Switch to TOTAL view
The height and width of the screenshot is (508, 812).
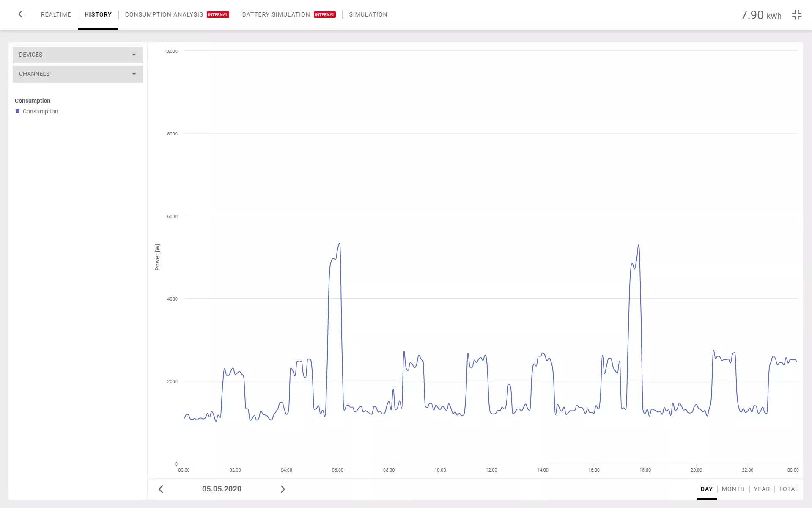pyautogui.click(x=788, y=489)
